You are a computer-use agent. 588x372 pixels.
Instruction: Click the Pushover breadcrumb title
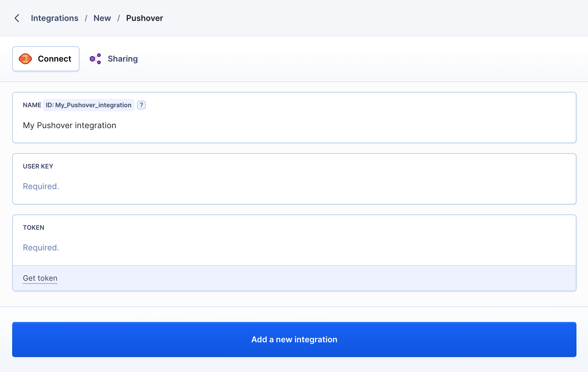(144, 18)
